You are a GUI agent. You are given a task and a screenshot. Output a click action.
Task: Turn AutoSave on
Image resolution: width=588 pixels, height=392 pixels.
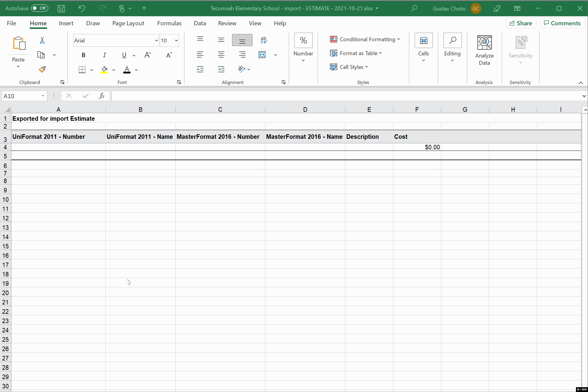tap(39, 8)
